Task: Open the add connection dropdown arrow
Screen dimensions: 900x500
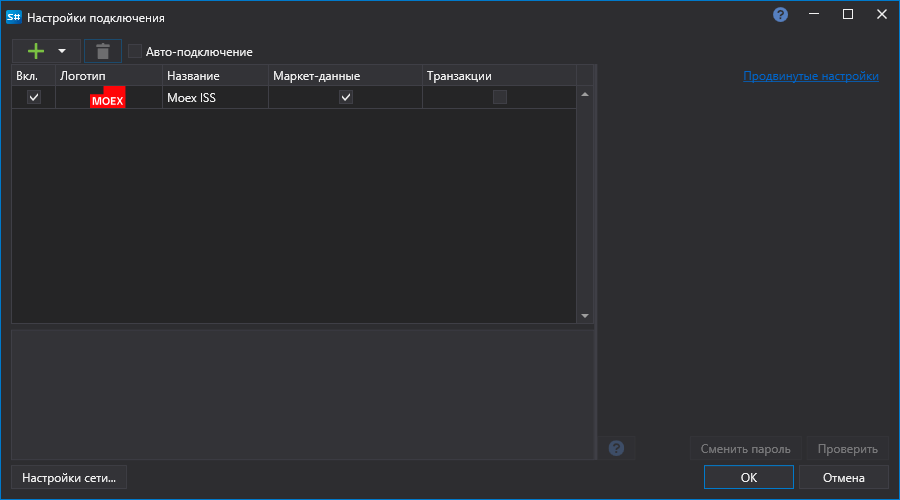Action: click(x=62, y=51)
